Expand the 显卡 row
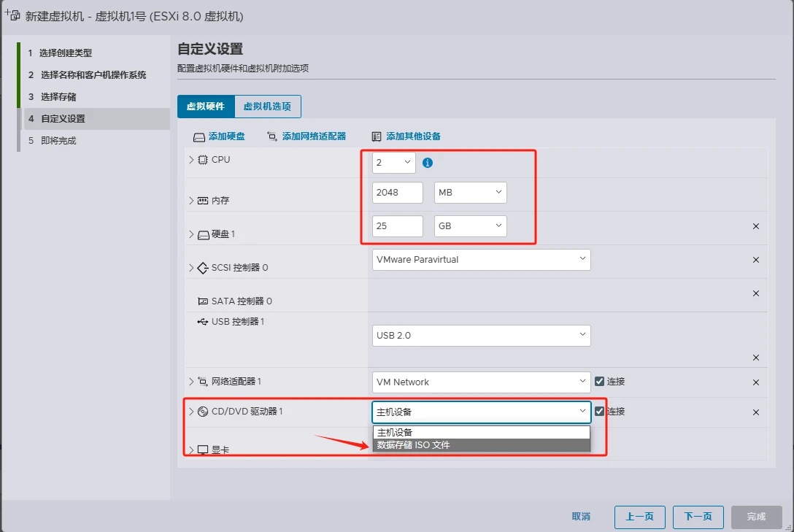Image resolution: width=794 pixels, height=532 pixels. click(191, 450)
